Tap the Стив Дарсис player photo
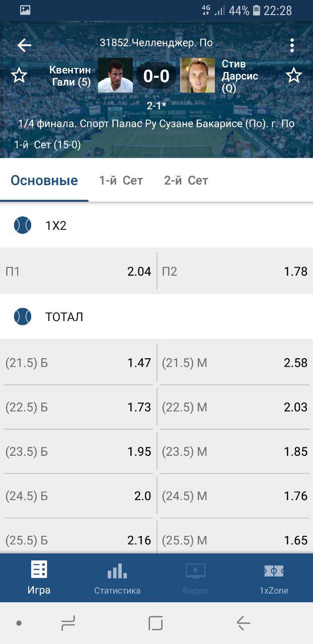The width and height of the screenshot is (313, 644). click(197, 75)
